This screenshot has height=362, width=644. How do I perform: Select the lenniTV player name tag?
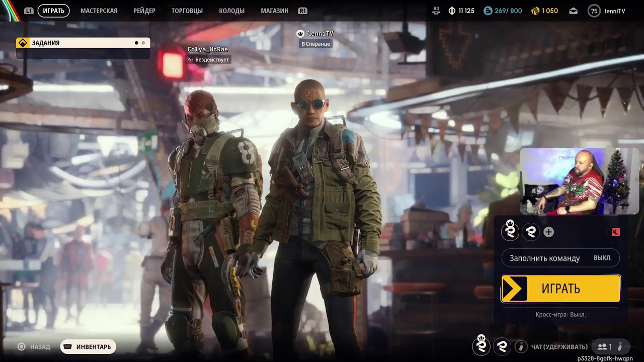click(320, 33)
